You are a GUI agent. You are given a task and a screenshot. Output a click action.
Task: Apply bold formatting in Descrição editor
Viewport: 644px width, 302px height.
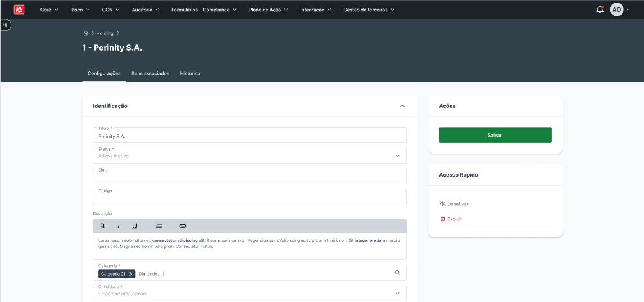pos(102,226)
